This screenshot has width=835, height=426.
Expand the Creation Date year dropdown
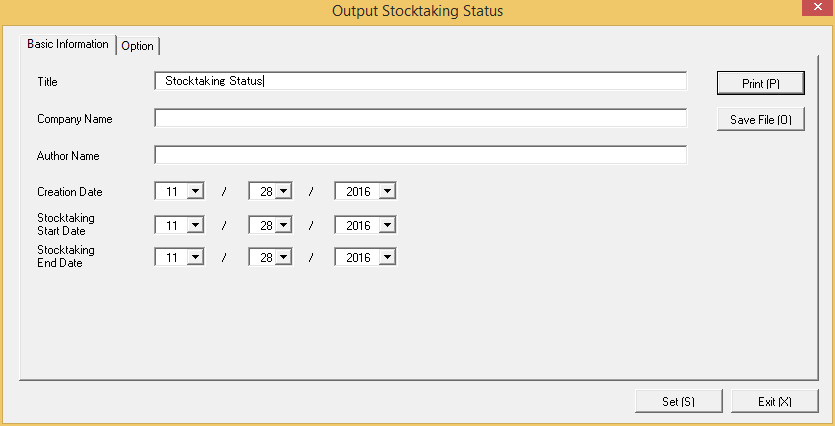(387, 191)
